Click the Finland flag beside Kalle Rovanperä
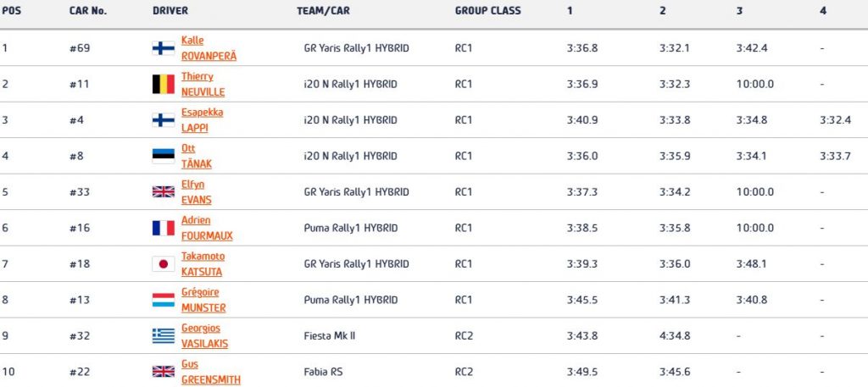 pyautogui.click(x=164, y=48)
